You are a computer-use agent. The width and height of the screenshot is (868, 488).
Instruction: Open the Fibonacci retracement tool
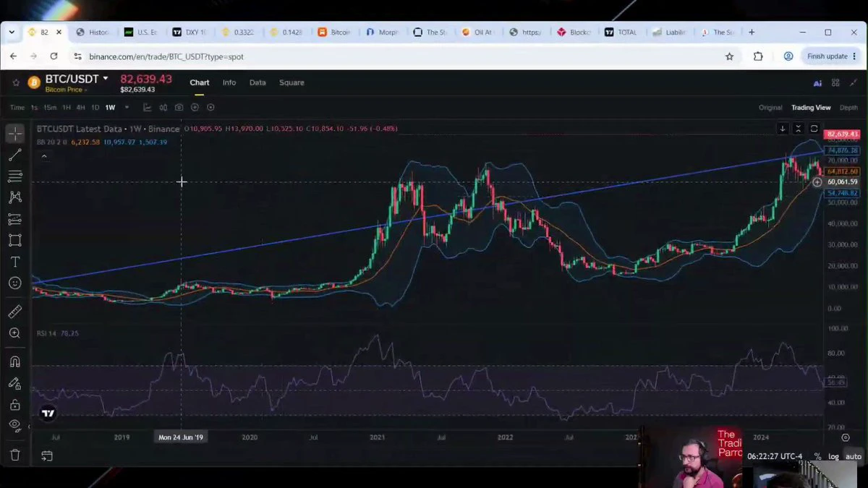click(14, 176)
